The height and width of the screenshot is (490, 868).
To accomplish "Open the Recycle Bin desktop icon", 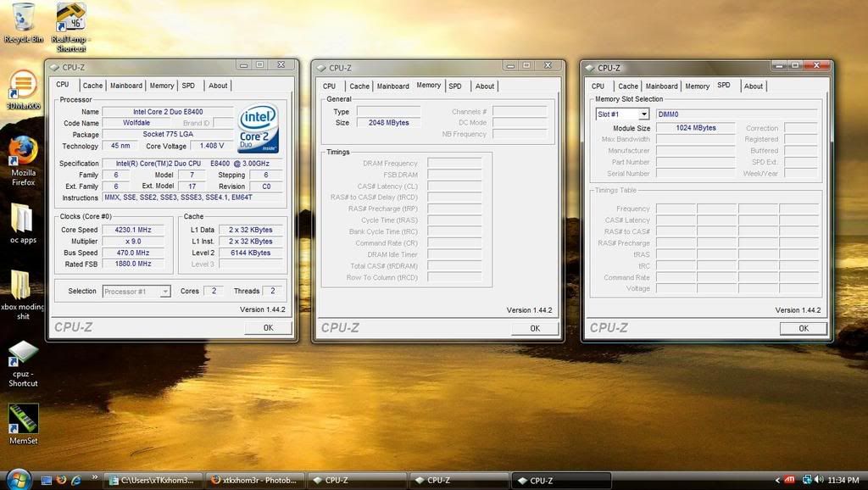I will click(23, 22).
